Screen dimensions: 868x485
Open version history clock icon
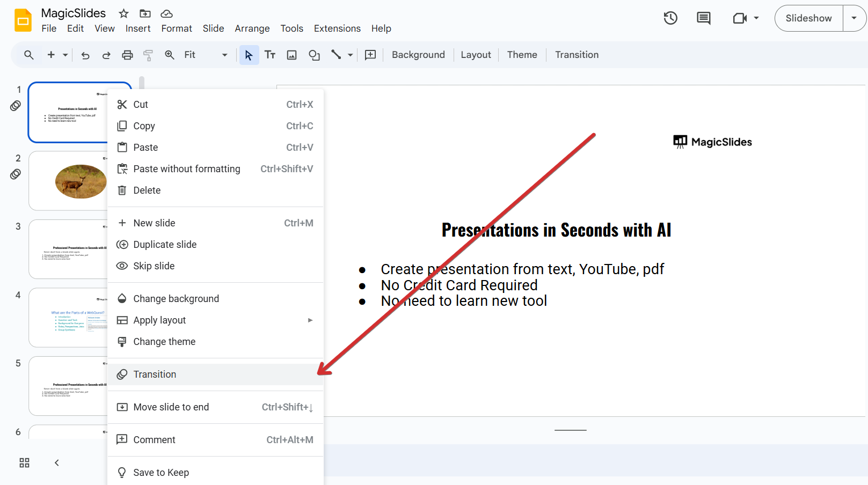click(x=670, y=18)
